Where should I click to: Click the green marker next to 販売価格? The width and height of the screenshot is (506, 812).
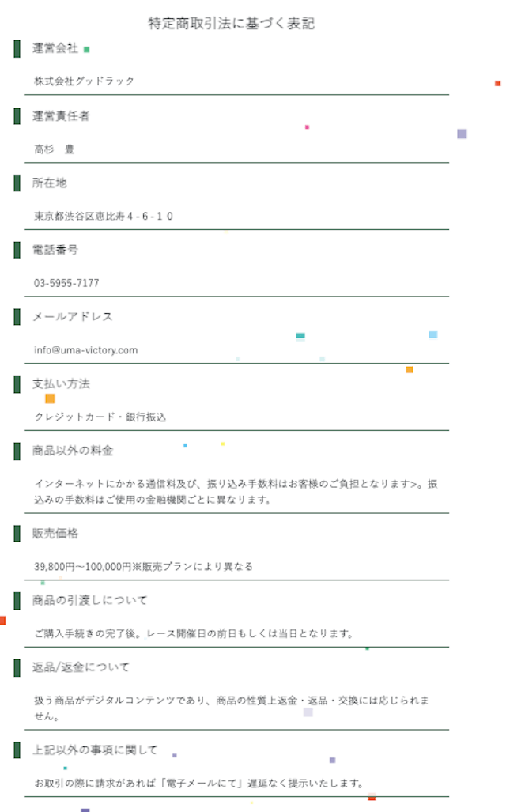17,534
